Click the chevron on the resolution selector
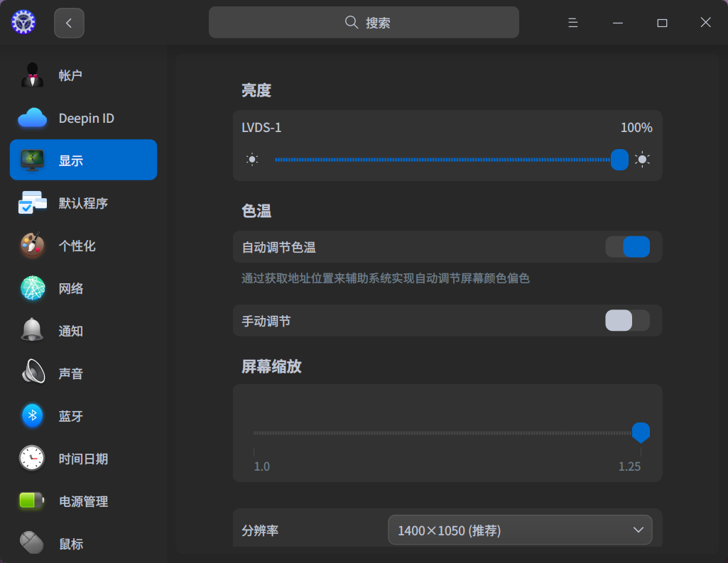Screen dimensions: 728x563 pyautogui.click(x=638, y=530)
